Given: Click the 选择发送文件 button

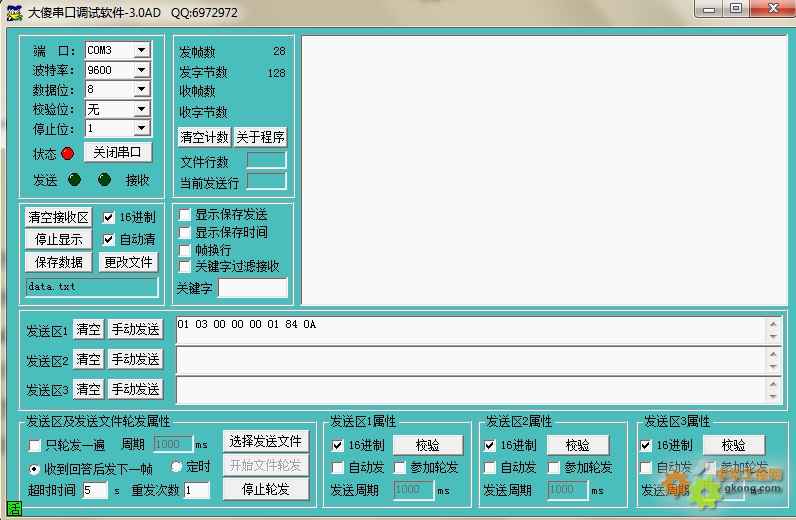Looking at the screenshot, I should coord(266,441).
